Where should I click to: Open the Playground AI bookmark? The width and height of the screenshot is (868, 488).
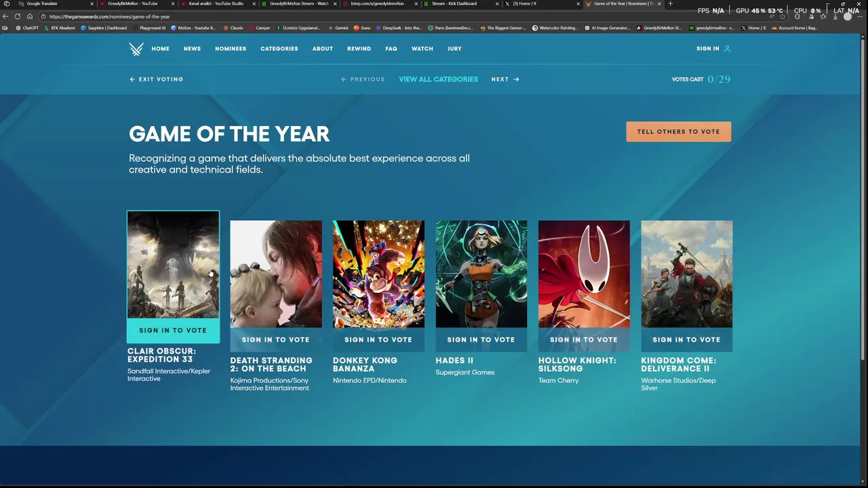click(149, 28)
